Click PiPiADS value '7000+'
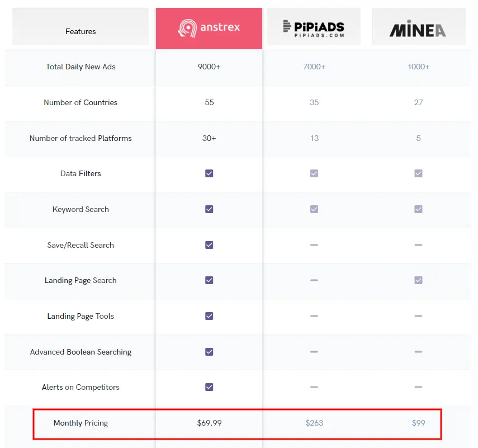 (314, 67)
